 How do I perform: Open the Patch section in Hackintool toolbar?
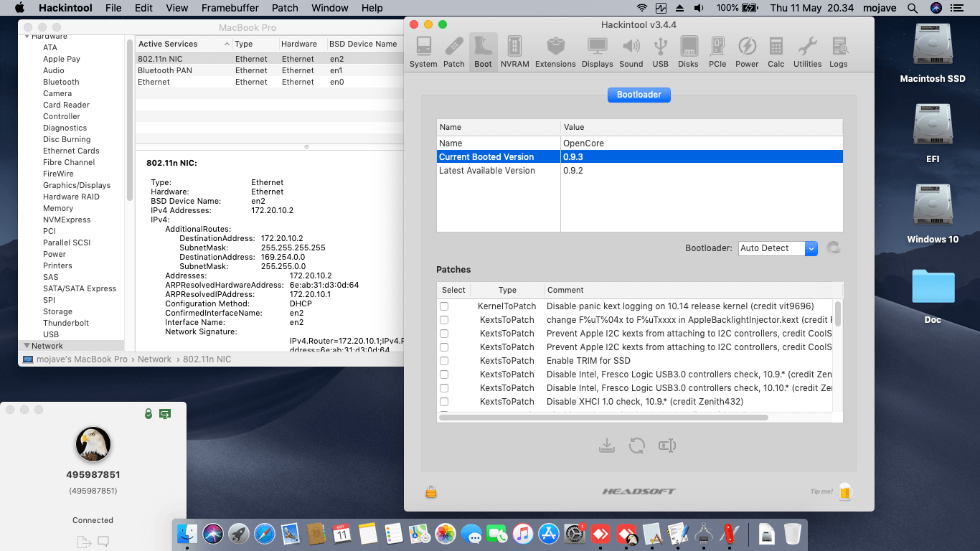point(454,52)
